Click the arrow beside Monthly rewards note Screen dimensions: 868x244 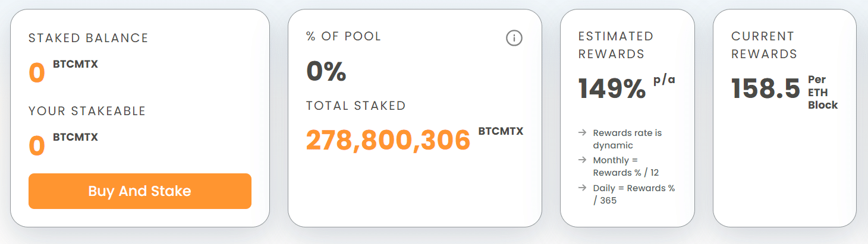(x=582, y=160)
